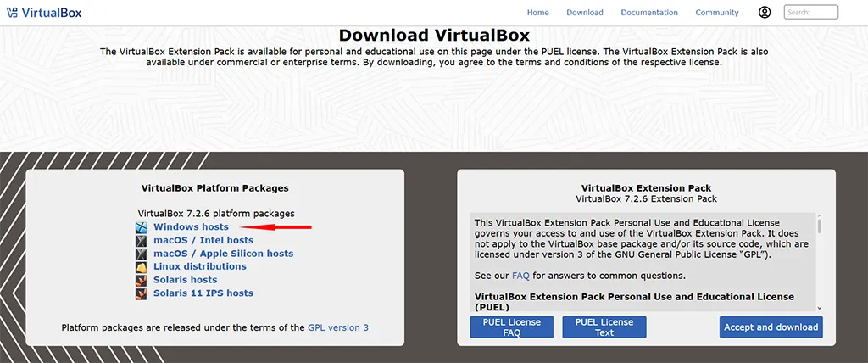Open the user account profile icon
The image size is (868, 363).
coord(765,12)
